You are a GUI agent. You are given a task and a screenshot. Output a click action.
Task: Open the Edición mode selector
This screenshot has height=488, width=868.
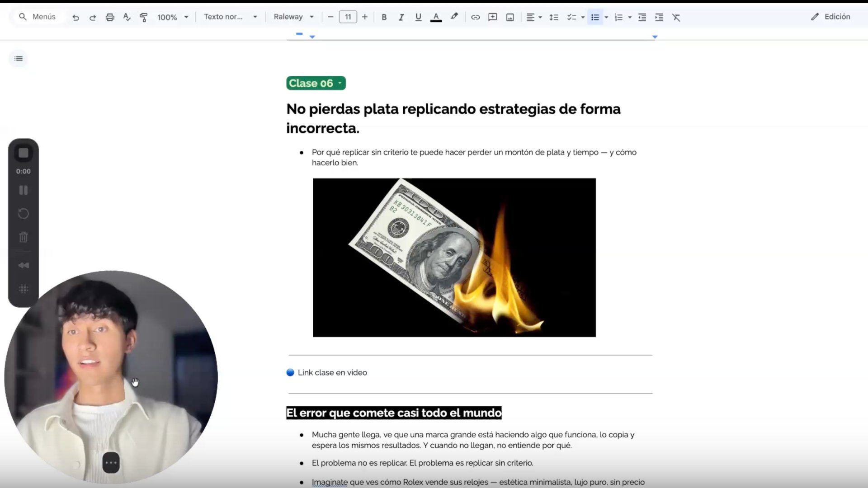(830, 17)
